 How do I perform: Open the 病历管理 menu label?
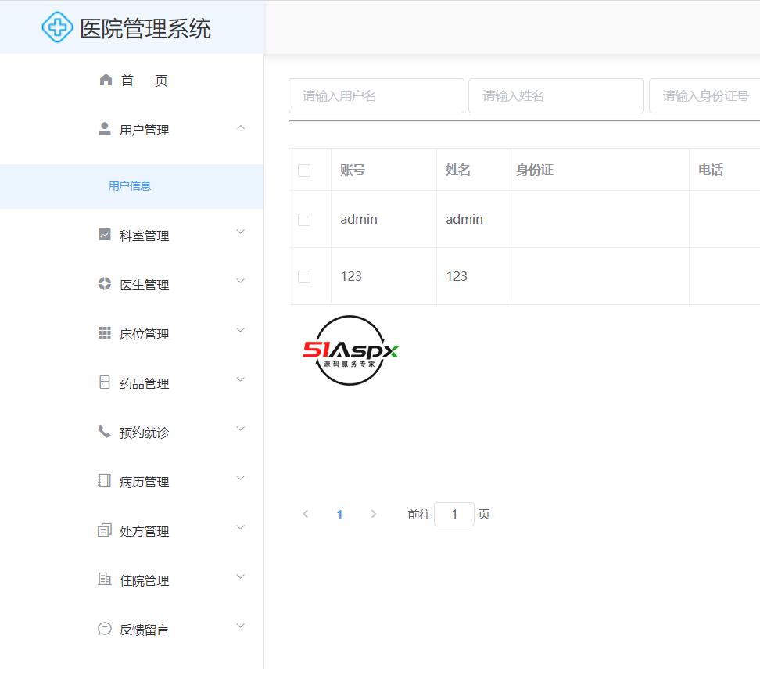point(144,483)
